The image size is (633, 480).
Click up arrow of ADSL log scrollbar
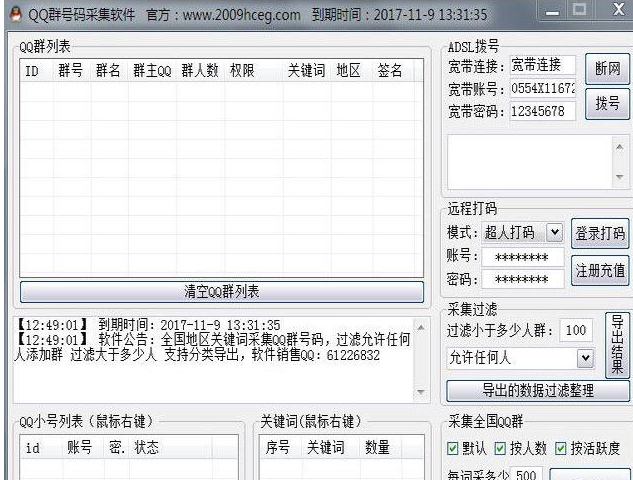tap(619, 147)
